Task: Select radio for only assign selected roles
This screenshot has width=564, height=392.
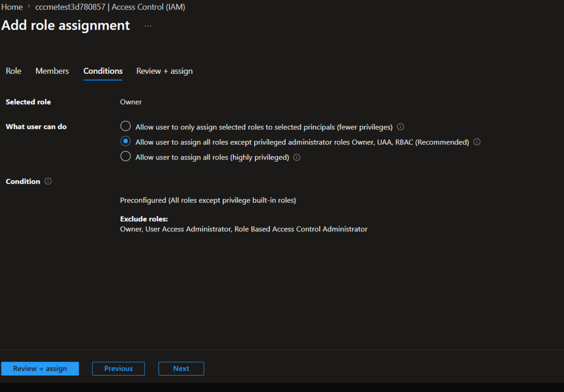Action: point(125,126)
